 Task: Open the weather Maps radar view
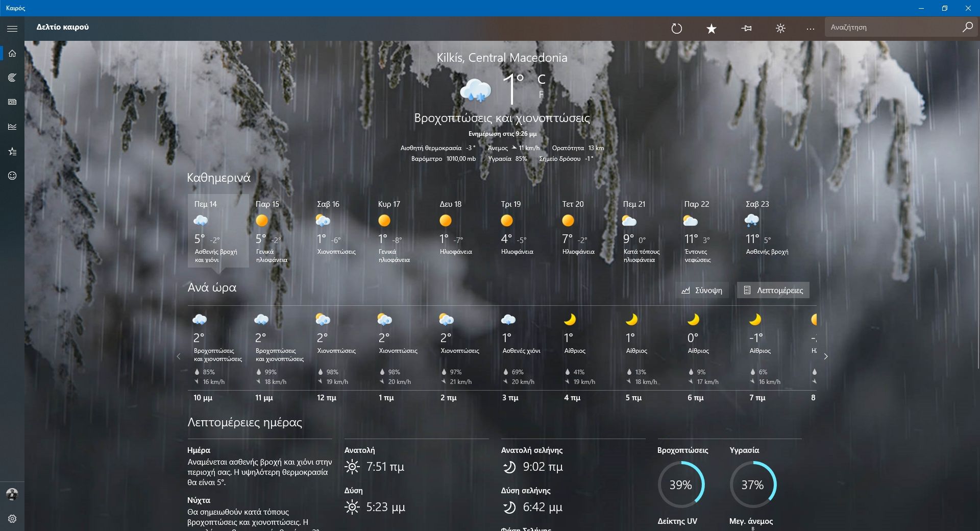click(12, 78)
